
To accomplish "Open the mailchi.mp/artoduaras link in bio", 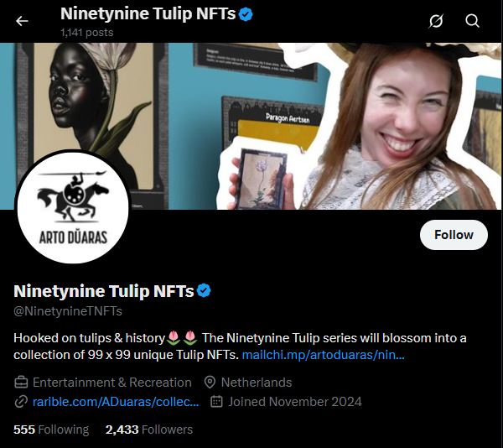I will (323, 355).
